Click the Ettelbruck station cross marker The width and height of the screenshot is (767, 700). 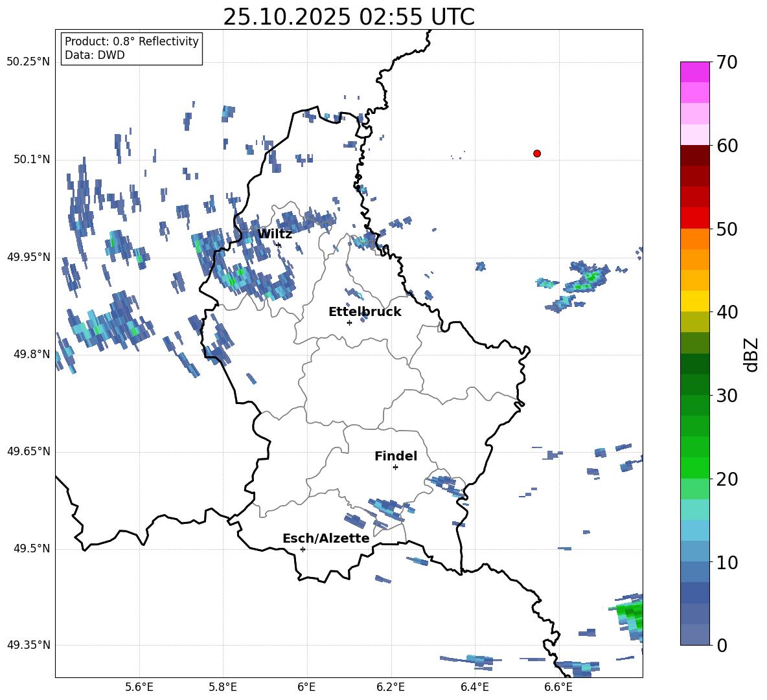(349, 322)
